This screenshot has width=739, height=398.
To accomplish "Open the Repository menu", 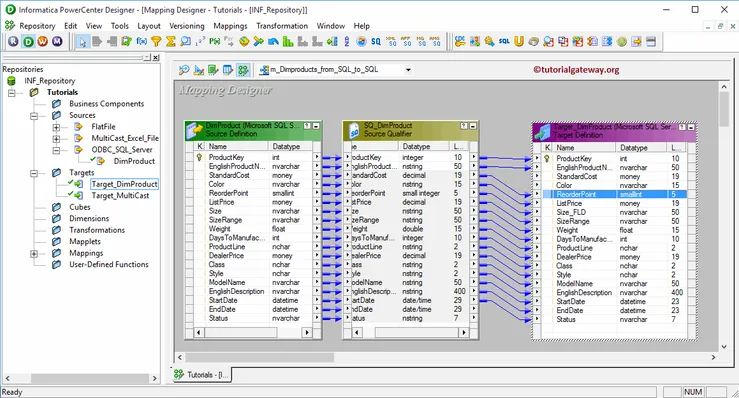I will click(x=37, y=26).
